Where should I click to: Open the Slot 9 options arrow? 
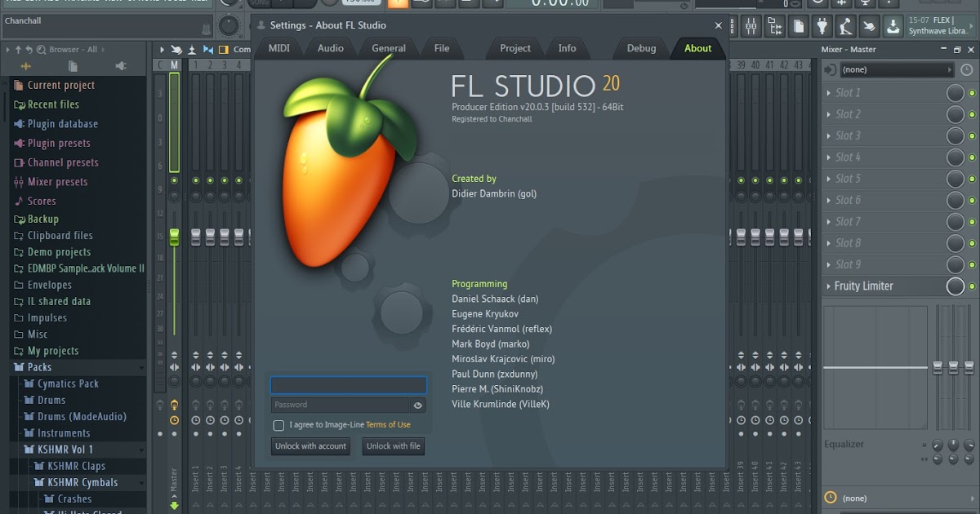[x=829, y=264]
